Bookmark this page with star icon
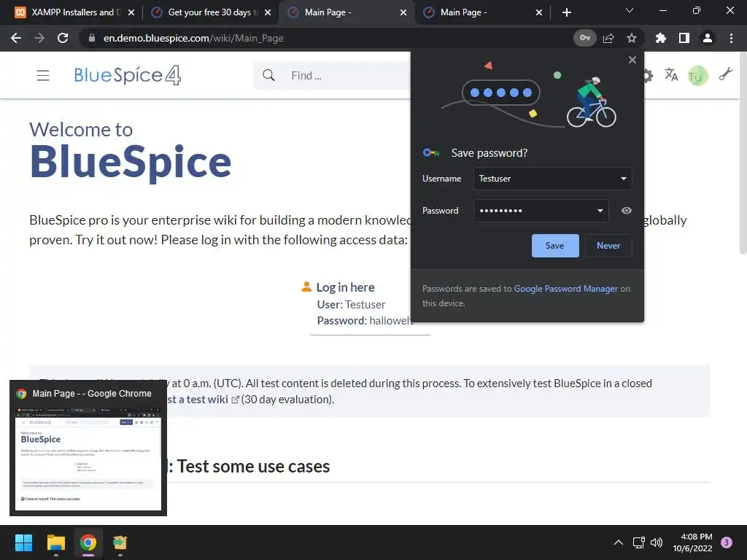 pos(632,38)
